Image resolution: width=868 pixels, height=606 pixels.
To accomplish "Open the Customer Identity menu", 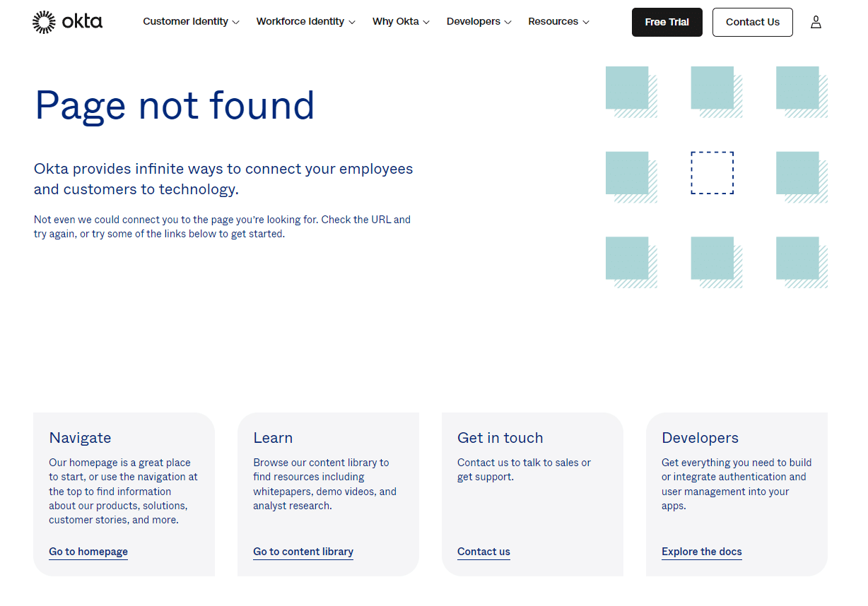I will click(191, 22).
